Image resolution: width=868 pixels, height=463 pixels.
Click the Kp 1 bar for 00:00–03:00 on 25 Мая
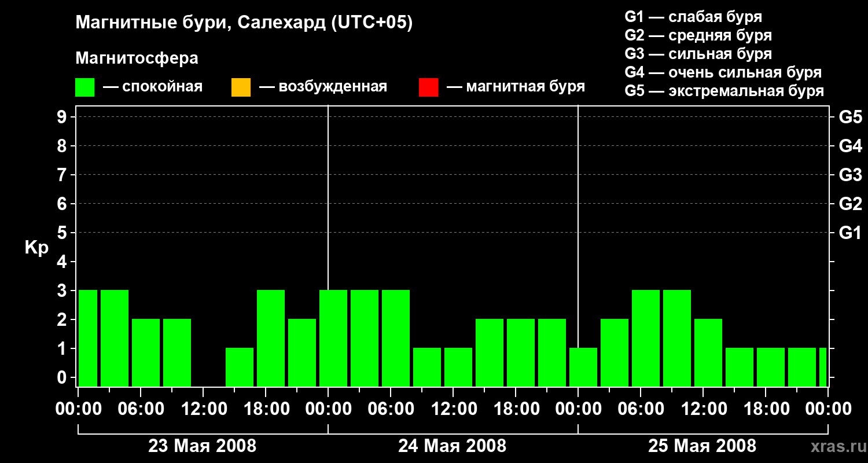[x=583, y=367]
